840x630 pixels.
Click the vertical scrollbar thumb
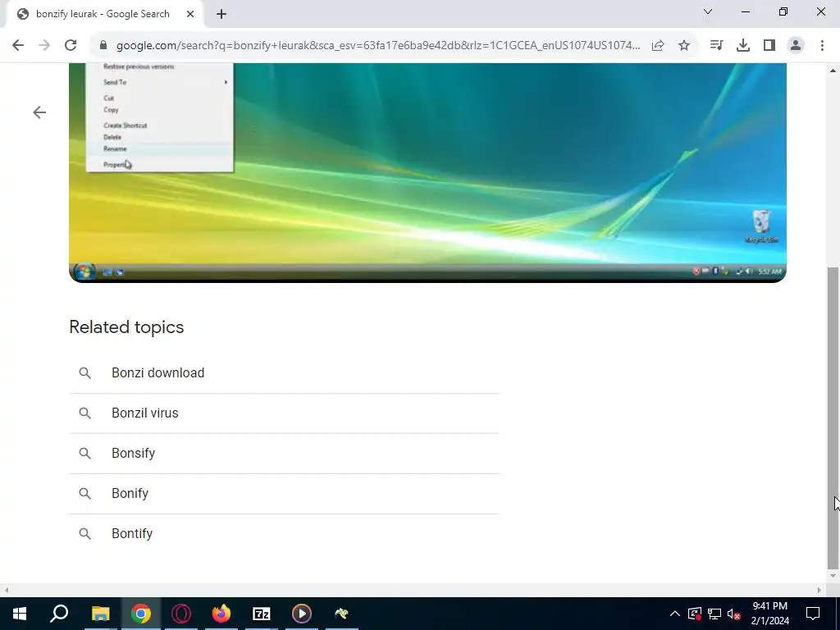833,418
